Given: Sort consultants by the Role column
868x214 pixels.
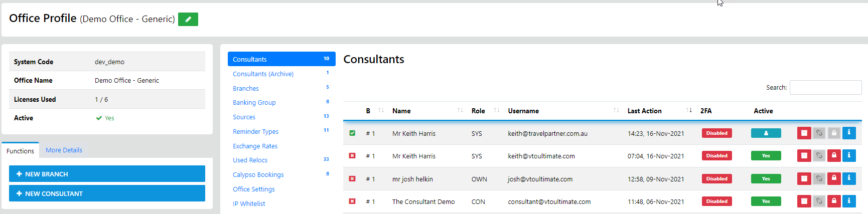Looking at the screenshot, I should pos(478,111).
